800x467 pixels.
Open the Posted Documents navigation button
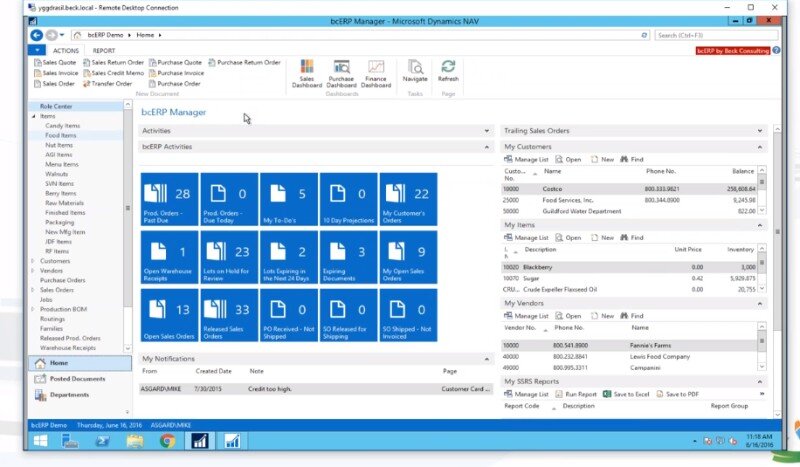(77, 379)
